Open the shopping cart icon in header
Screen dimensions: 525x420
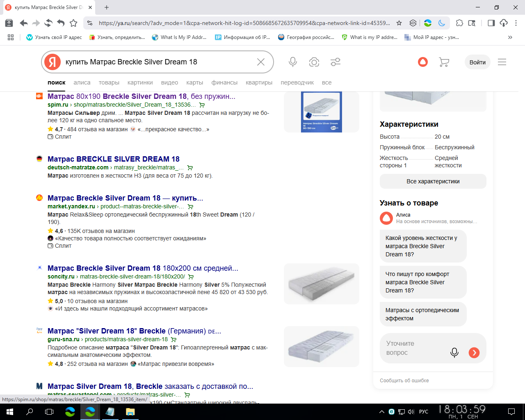click(x=444, y=62)
